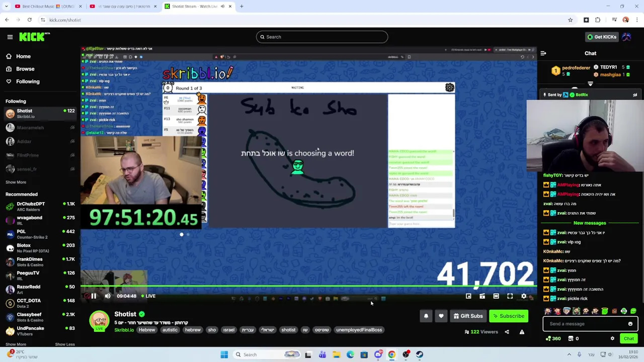This screenshot has height=362, width=644.
Task: Toggle mini player mode
Action: coord(468,296)
